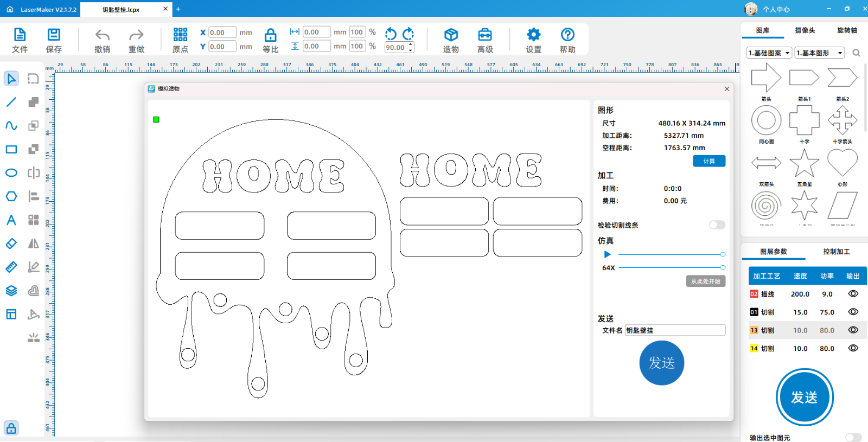
Task: Open the Help (帮助) icon
Action: (x=567, y=41)
